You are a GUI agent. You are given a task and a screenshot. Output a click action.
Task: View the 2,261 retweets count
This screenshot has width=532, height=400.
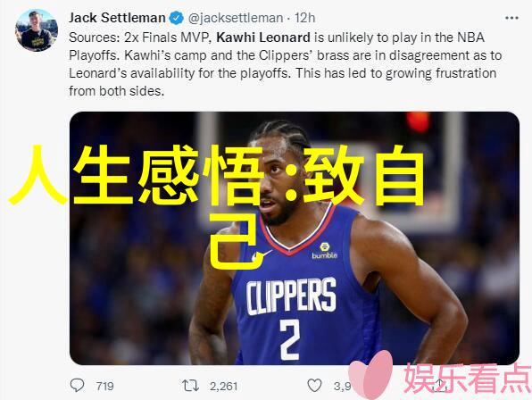coord(223,386)
